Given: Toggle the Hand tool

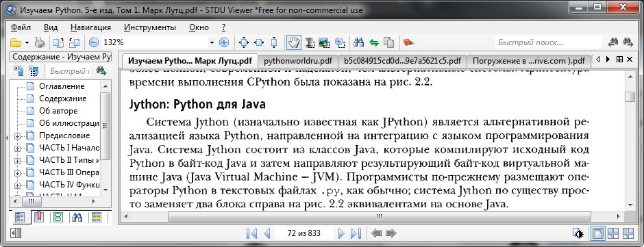Looking at the screenshot, I should (294, 42).
